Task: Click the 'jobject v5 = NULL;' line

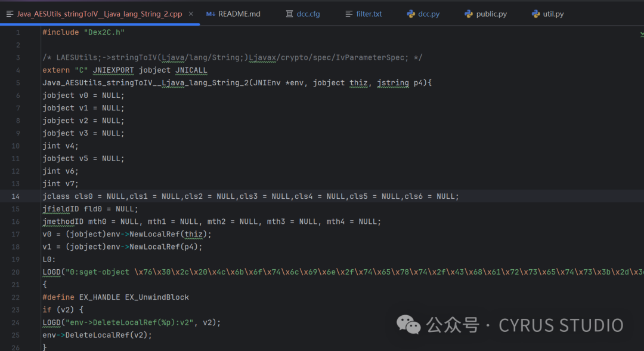Action: (83, 159)
